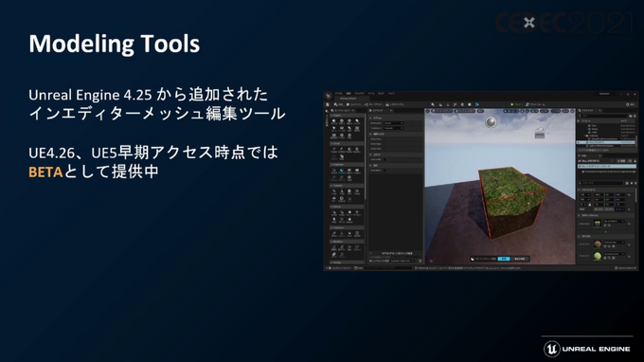This screenshot has height=362, width=644.
Task: Select the first tool in PolyModel row
Action: pos(334,172)
